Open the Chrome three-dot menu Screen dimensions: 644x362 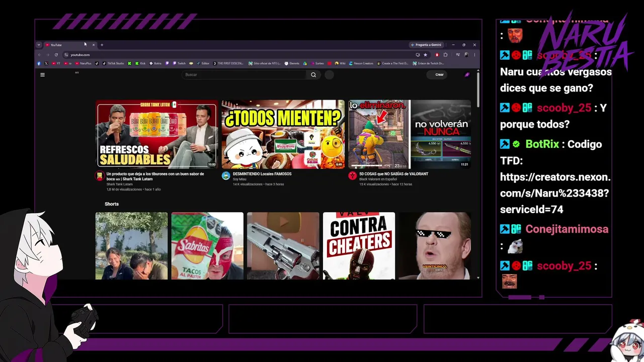474,55
